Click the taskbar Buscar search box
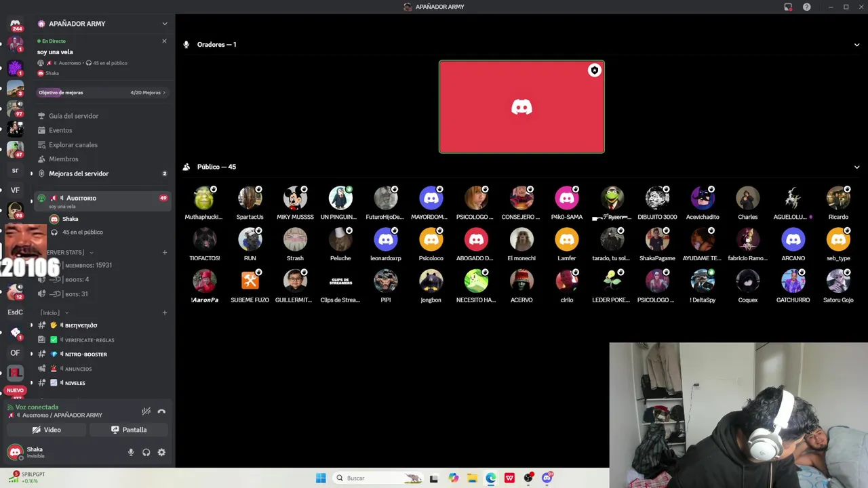868x488 pixels. (x=378, y=478)
